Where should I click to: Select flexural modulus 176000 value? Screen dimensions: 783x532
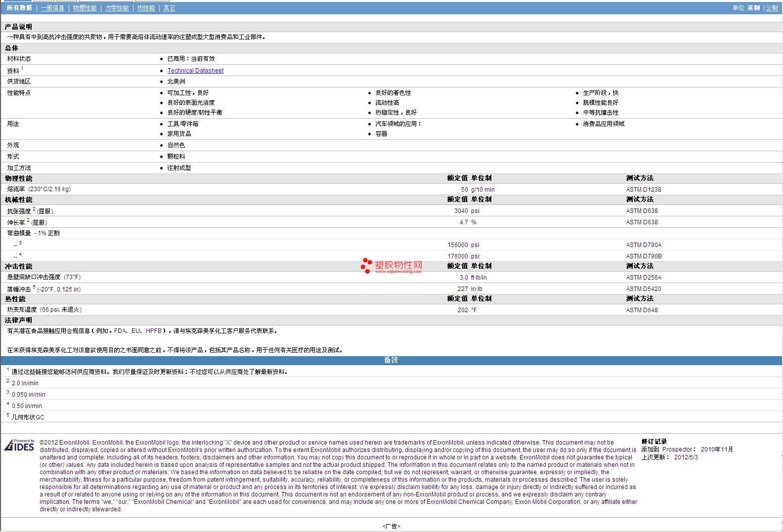click(457, 256)
